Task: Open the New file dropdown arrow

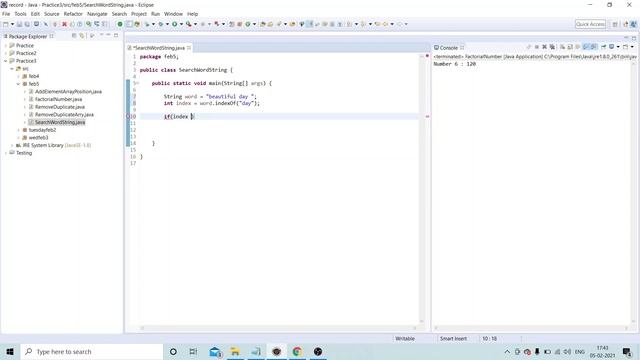Action: coord(12,24)
